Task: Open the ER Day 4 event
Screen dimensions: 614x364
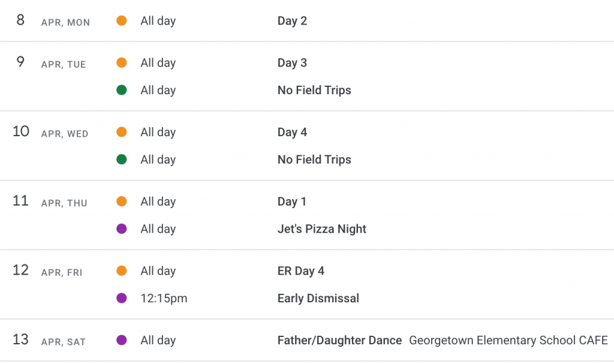Action: click(301, 270)
